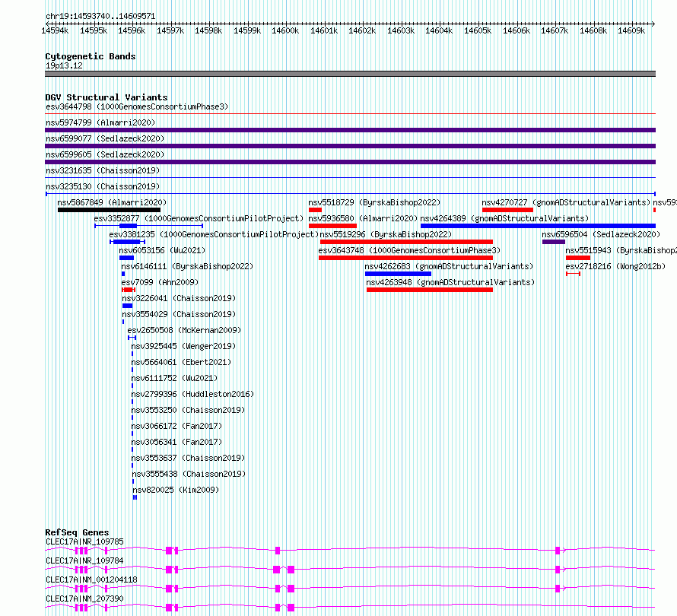Select the nsv820025 (Kim2009) label

(176, 490)
